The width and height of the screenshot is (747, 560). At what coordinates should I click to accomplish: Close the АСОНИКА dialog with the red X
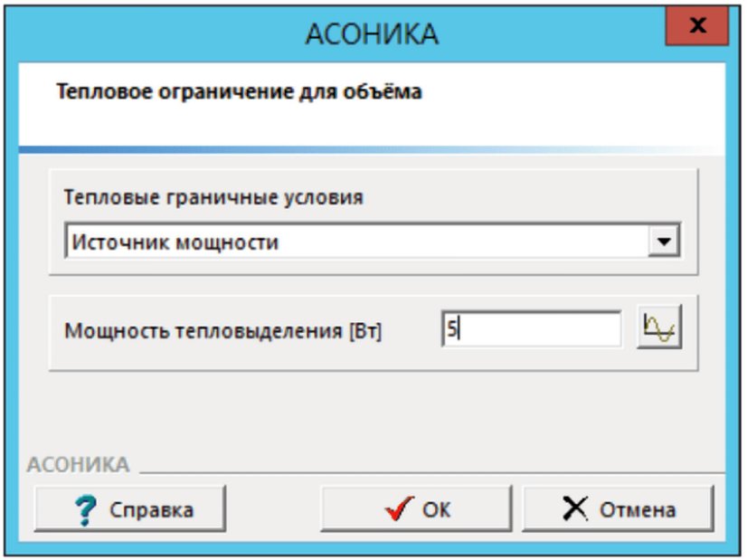pos(697,25)
